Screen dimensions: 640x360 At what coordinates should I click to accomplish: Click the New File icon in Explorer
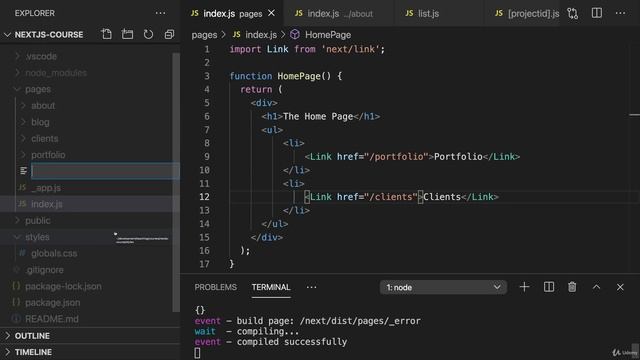107,34
